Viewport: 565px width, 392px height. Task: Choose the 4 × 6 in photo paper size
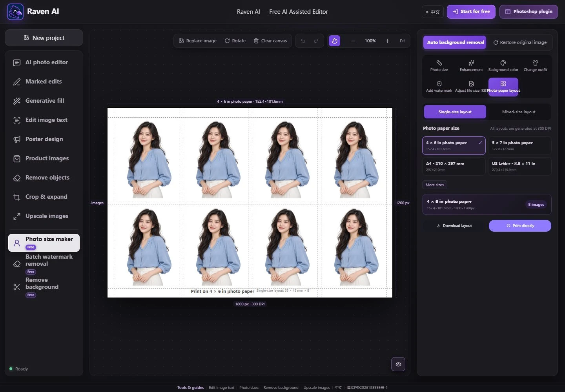click(454, 145)
